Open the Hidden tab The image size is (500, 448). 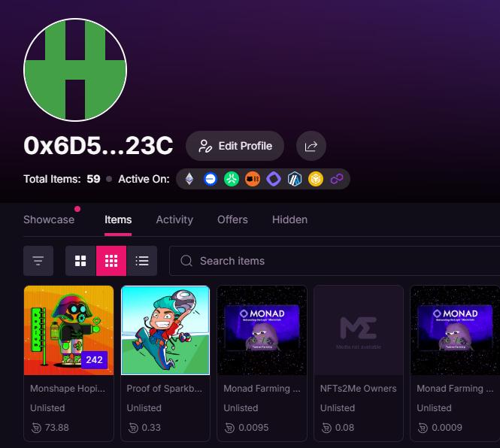pos(289,219)
